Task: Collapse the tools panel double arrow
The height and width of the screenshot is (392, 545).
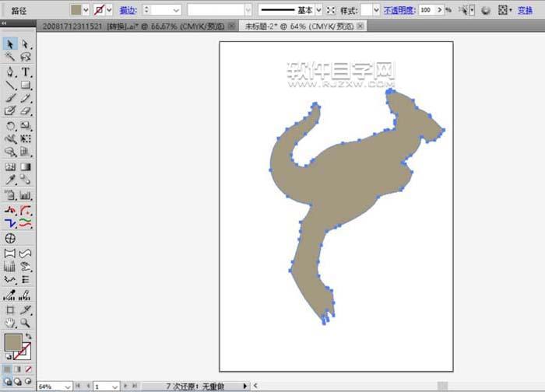Action: 4,23
